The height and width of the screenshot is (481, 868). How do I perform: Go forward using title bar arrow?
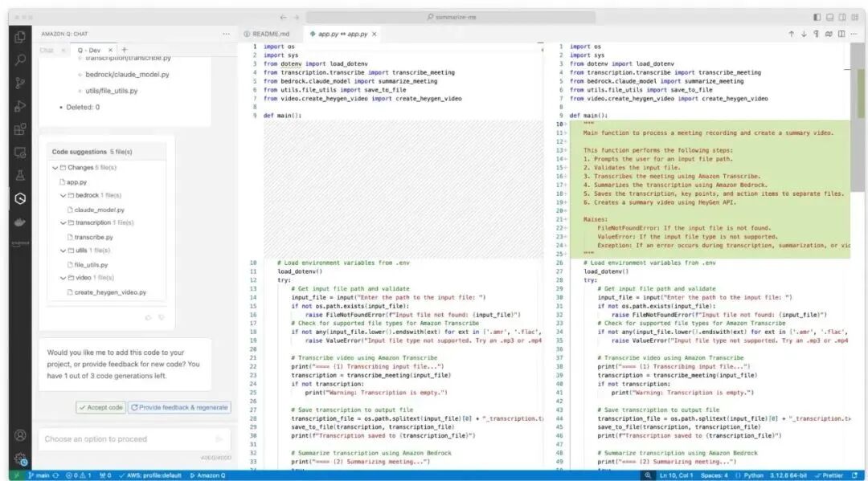coord(296,17)
